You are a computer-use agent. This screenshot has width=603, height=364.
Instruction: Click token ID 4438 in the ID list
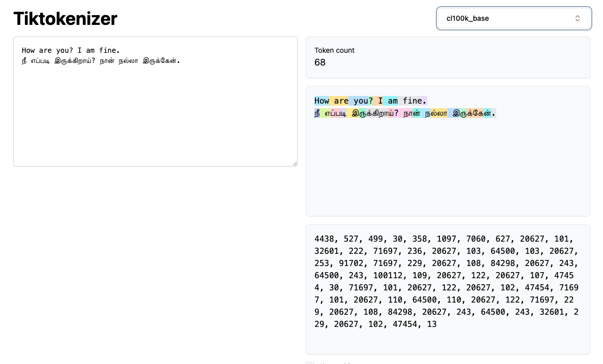[324, 239]
